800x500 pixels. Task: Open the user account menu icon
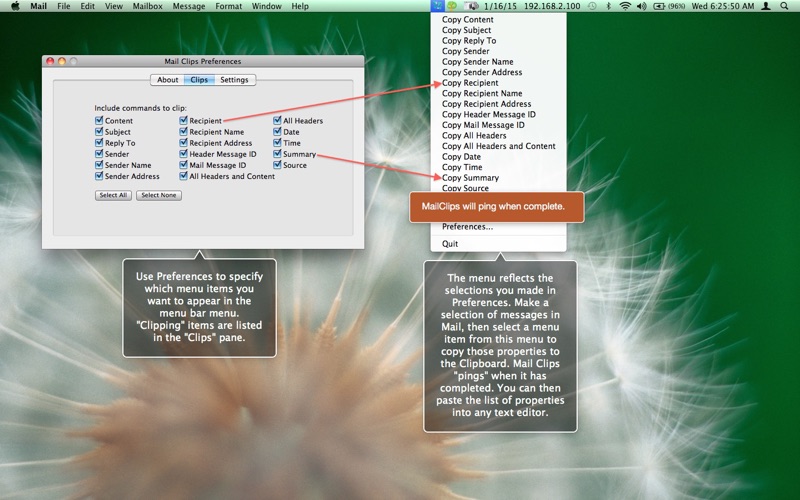point(766,6)
